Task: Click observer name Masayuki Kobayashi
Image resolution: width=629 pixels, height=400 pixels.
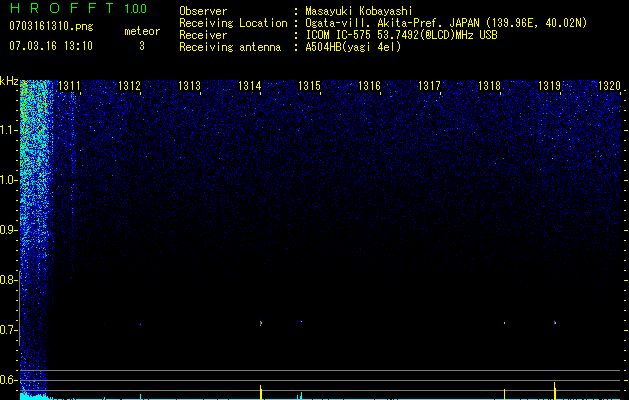Action: 359,11
